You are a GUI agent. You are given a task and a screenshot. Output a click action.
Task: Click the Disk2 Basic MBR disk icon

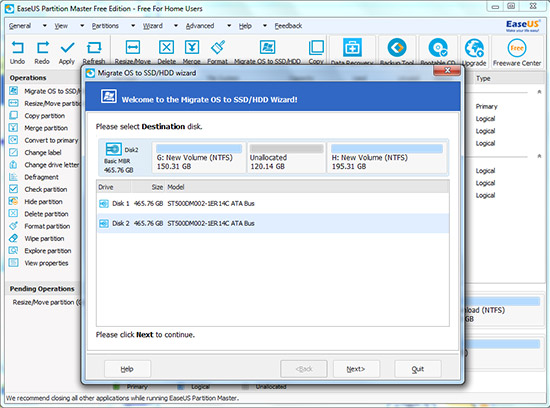click(113, 149)
